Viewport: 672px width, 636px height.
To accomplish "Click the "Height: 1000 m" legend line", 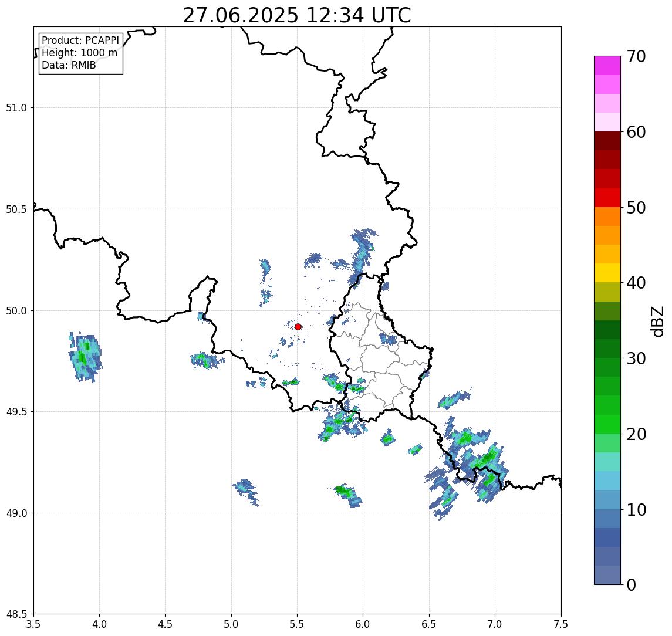I will (79, 53).
